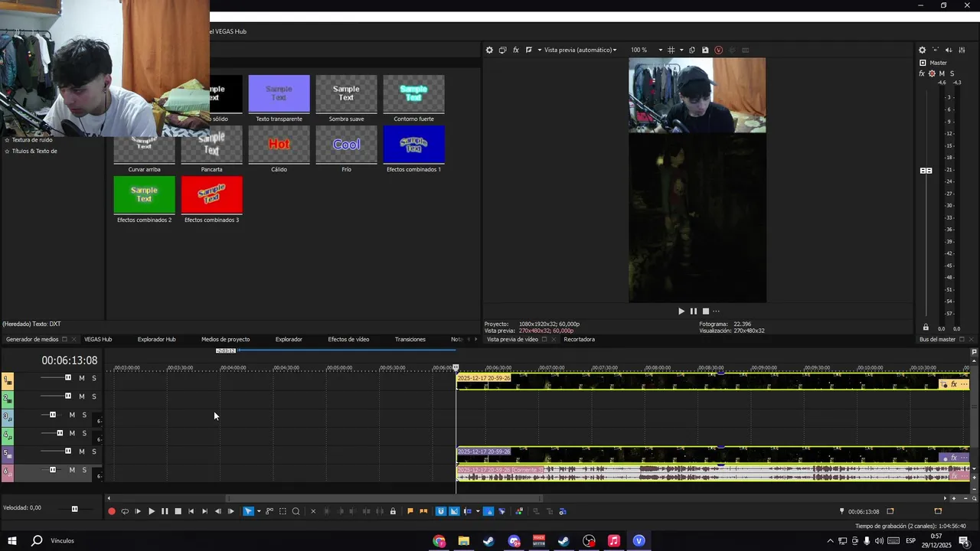Open Master bus FX button
The image size is (980, 551).
click(x=922, y=73)
